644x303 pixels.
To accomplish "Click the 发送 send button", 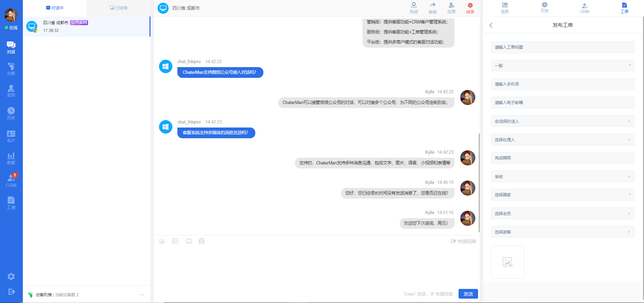I will click(468, 294).
